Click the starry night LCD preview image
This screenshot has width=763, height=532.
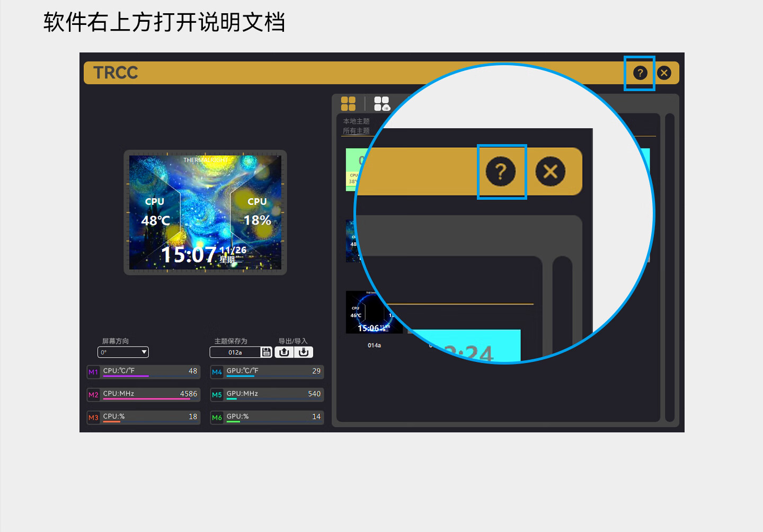[x=205, y=212]
